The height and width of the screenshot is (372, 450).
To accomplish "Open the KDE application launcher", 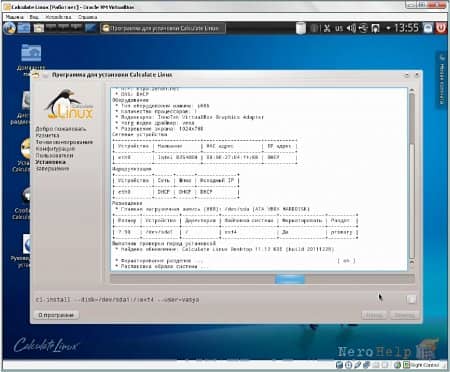I will (x=9, y=28).
